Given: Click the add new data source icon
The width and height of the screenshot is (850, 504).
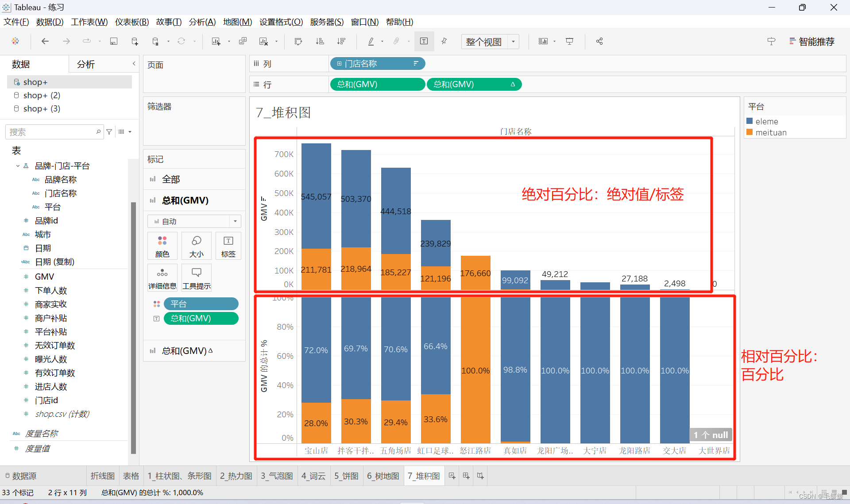Looking at the screenshot, I should pos(135,41).
